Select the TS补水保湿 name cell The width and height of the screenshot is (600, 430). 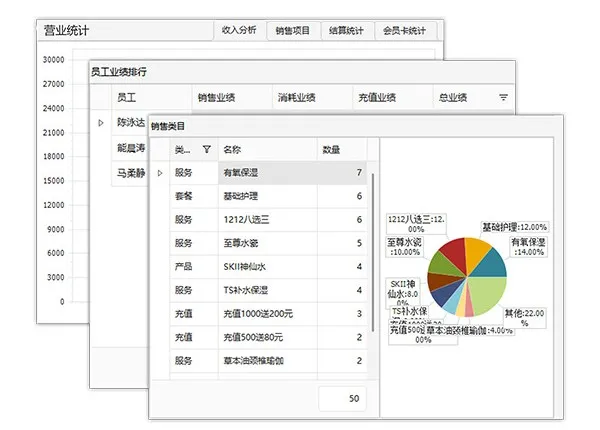(x=268, y=290)
